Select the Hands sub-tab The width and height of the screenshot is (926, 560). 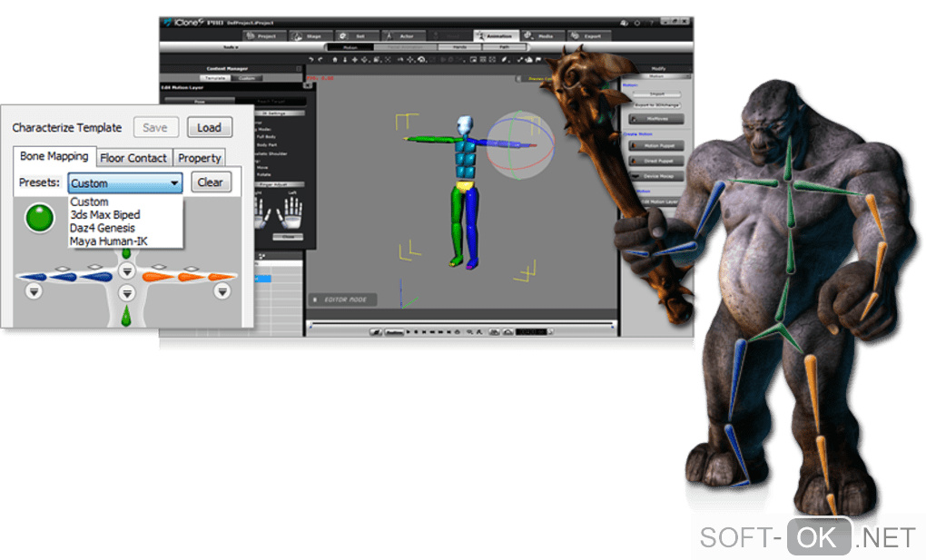click(x=459, y=47)
